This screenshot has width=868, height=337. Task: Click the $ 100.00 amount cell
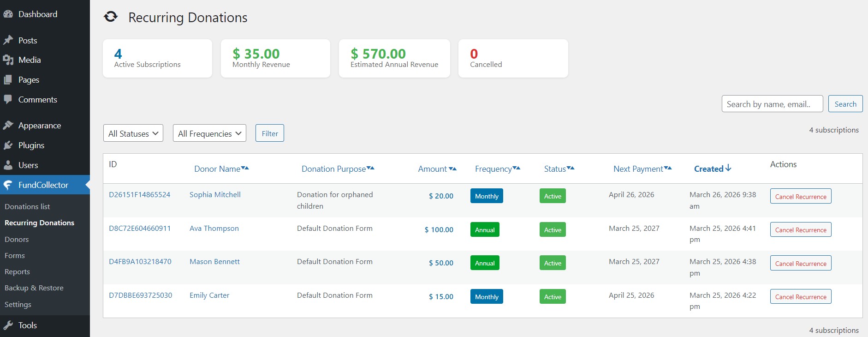(439, 229)
